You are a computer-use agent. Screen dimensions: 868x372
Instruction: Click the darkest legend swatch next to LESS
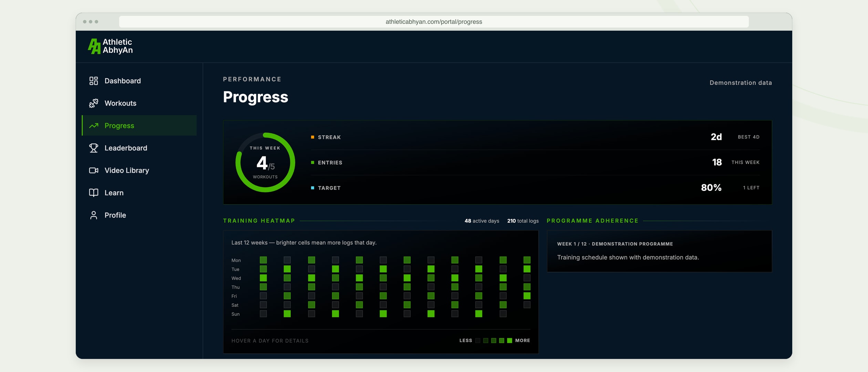478,341
